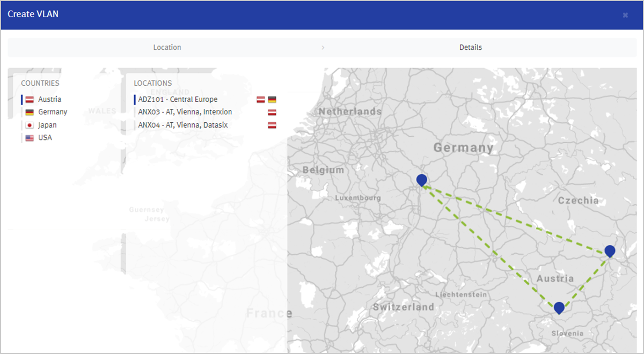Click the Austrian flag beside ANX04
Viewport: 644px width, 354px height.
click(x=272, y=125)
